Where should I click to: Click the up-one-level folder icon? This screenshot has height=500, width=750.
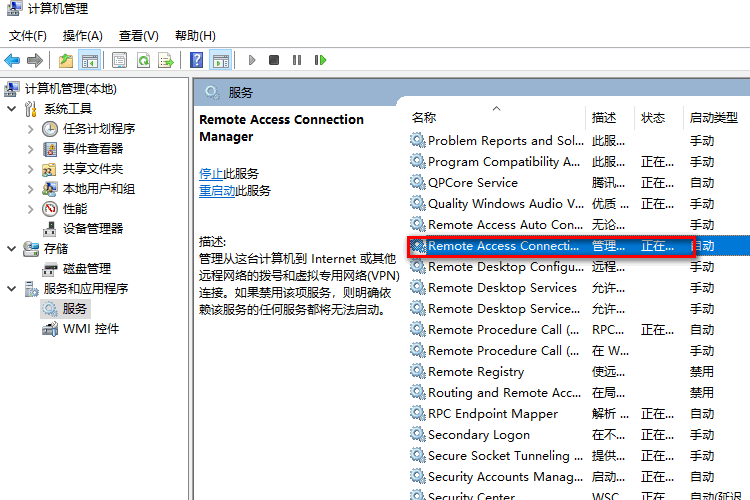pos(66,60)
